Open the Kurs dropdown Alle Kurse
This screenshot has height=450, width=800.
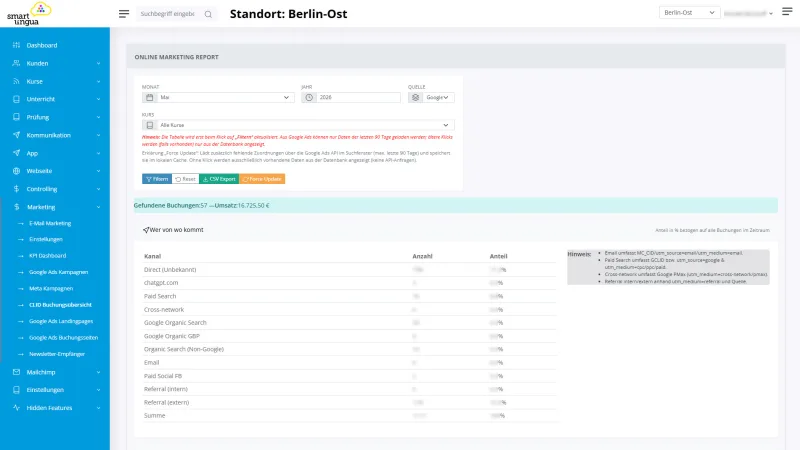click(305, 125)
